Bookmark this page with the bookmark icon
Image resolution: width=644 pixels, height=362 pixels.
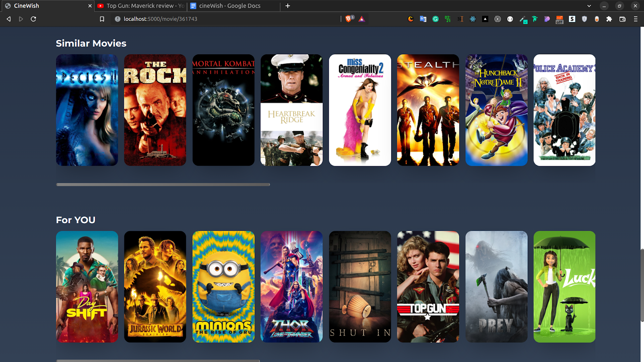click(x=102, y=19)
